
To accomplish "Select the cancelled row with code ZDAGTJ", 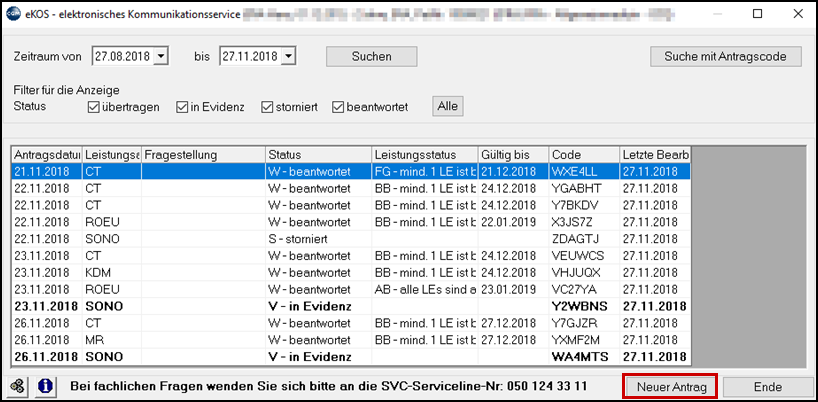I will [351, 239].
